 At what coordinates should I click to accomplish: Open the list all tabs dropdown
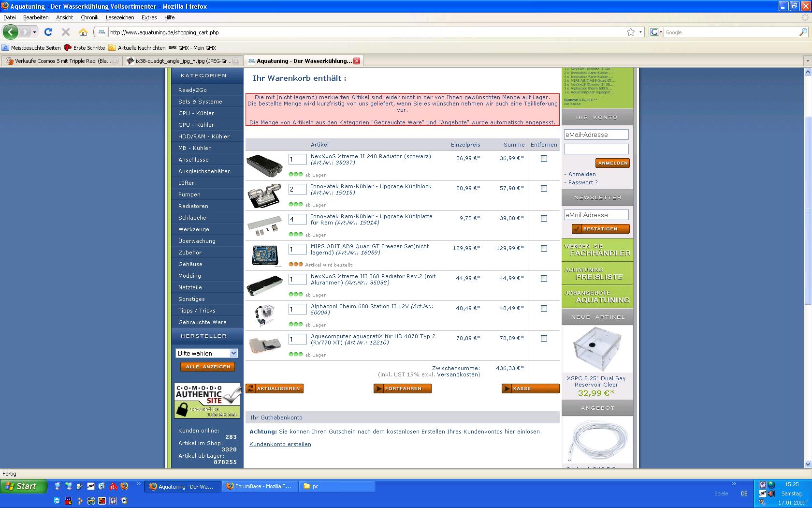pyautogui.click(x=807, y=61)
